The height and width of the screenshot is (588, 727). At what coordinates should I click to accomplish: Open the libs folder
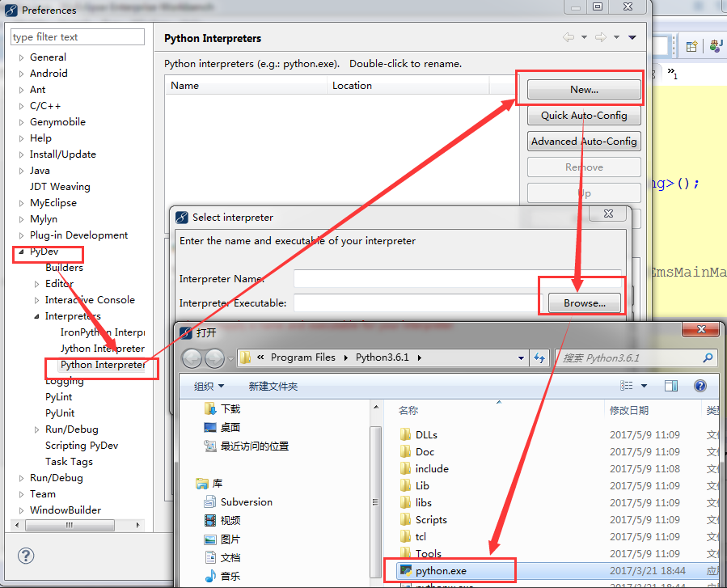pyautogui.click(x=423, y=503)
